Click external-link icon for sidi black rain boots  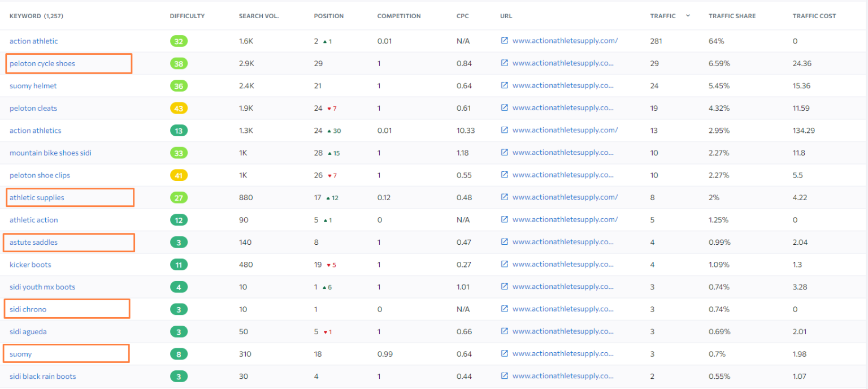tap(505, 376)
